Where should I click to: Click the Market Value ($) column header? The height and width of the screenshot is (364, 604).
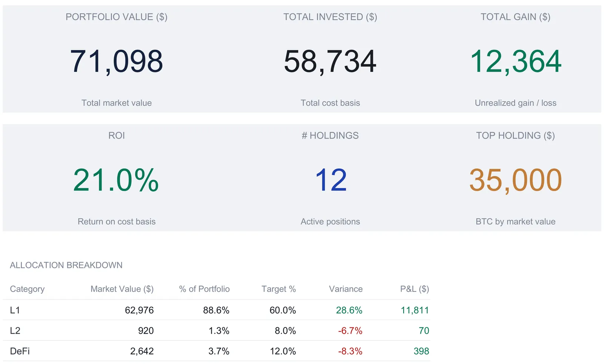pos(122,289)
